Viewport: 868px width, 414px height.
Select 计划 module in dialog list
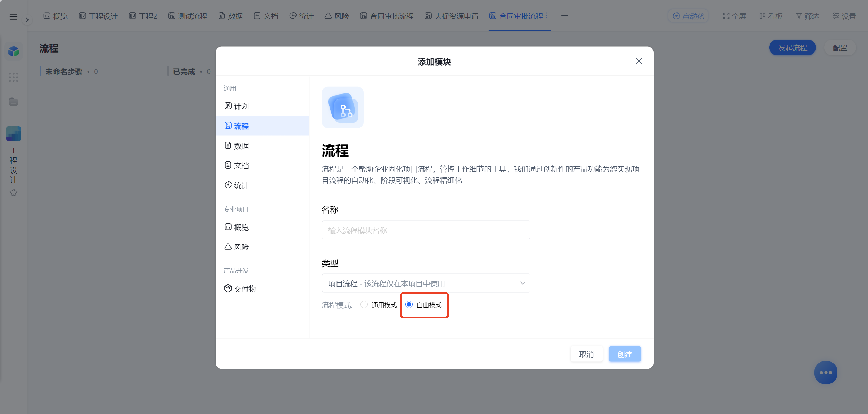tap(262, 106)
